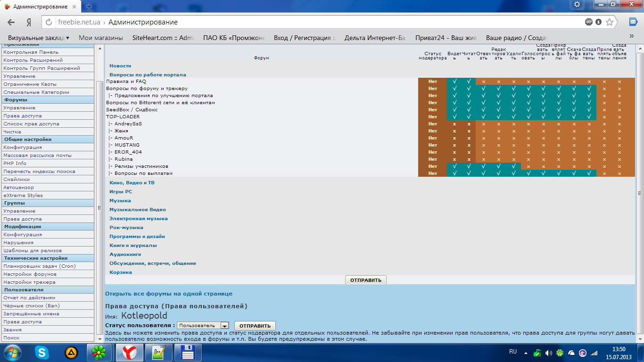The width and height of the screenshot is (644, 362).
Task: Open Skype from the taskbar
Action: tap(43, 353)
